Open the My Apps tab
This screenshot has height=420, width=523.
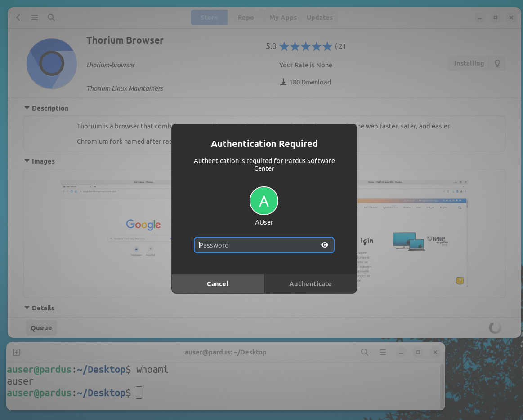(283, 17)
